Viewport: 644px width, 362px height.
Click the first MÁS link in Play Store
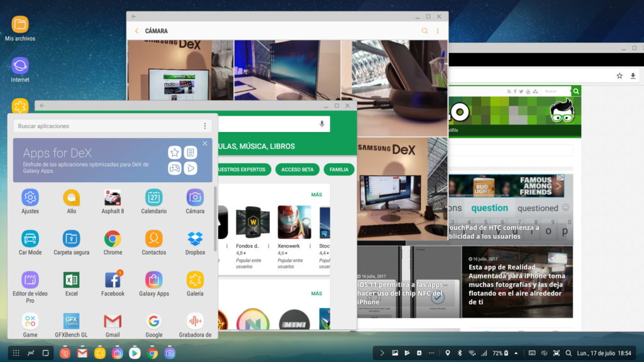pos(316,195)
